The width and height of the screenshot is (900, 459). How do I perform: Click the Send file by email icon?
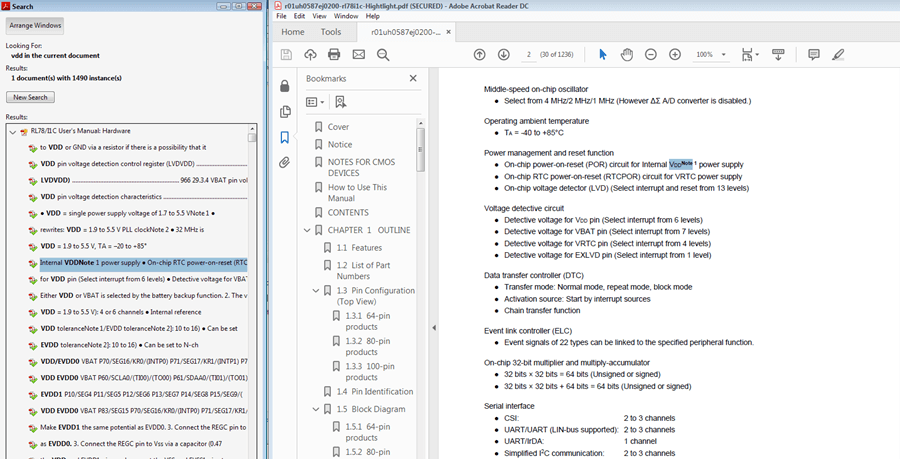click(x=358, y=54)
